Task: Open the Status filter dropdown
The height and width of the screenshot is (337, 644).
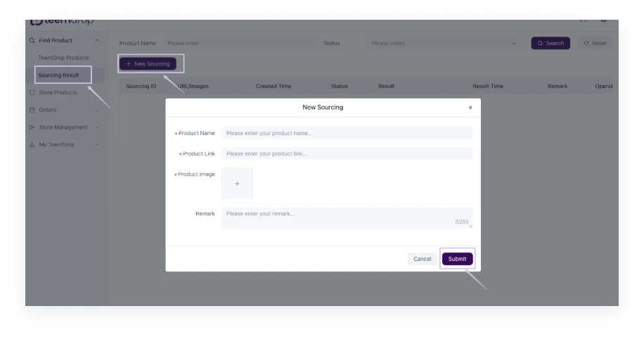Action: [444, 44]
